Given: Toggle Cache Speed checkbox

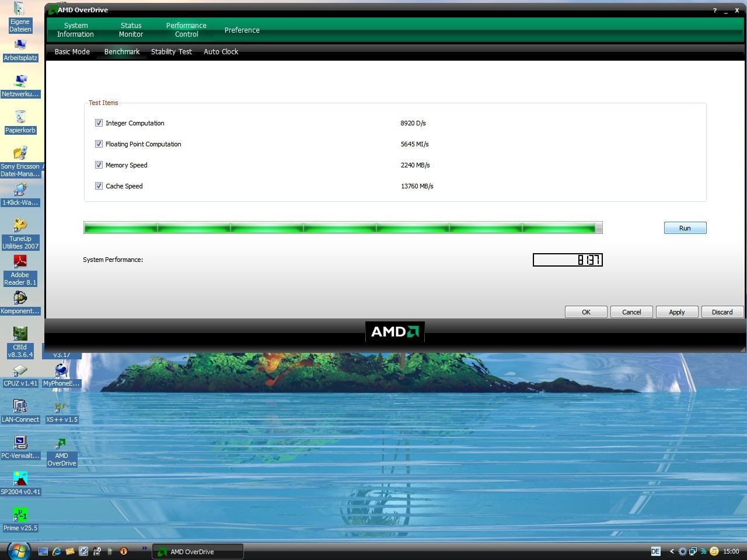Looking at the screenshot, I should pos(99,186).
